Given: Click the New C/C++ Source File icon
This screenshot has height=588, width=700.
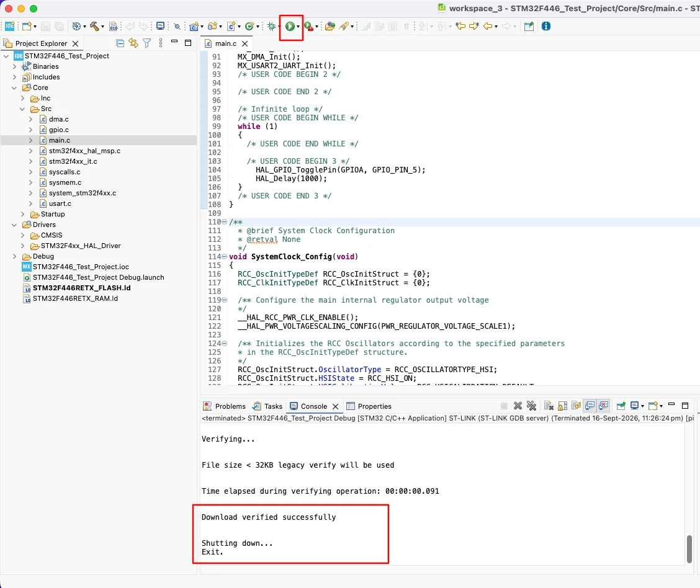Looking at the screenshot, I should [x=231, y=26].
